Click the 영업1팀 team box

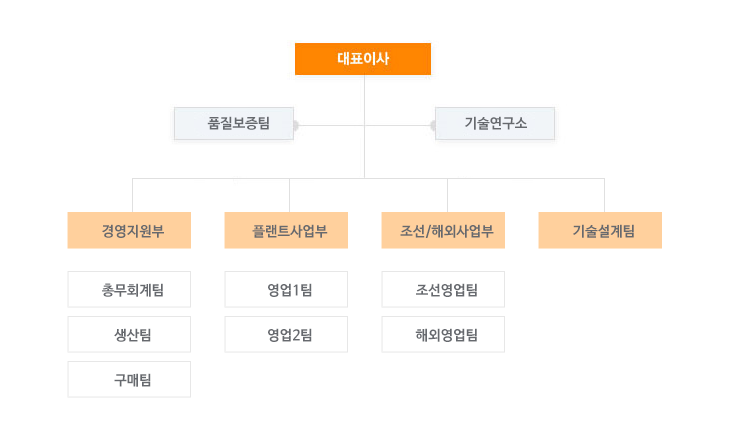click(286, 289)
